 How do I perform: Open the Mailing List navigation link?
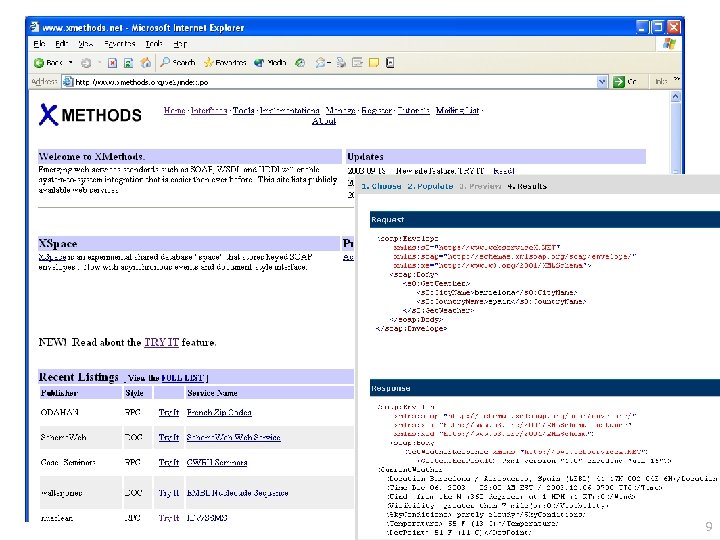(457, 110)
